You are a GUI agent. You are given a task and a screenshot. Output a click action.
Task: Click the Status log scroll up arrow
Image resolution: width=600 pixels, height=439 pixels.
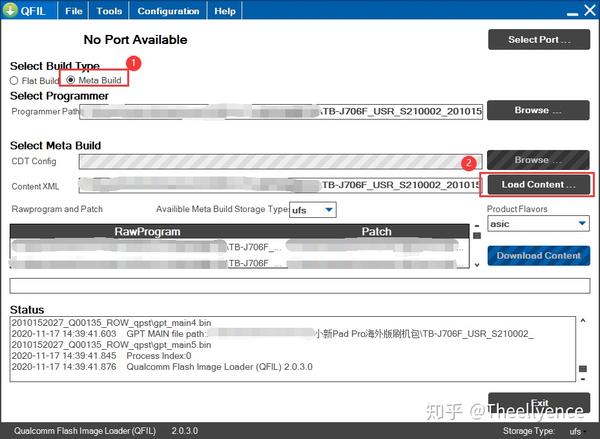click(x=583, y=321)
